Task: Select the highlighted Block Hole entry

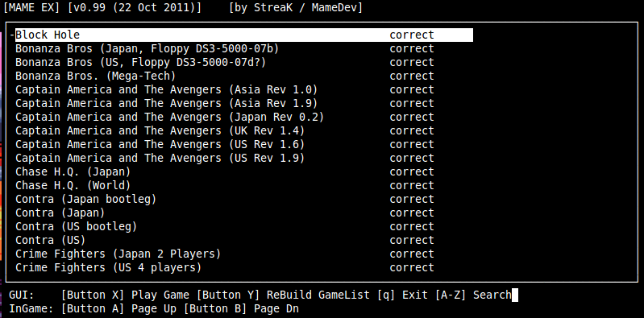Action: pyautogui.click(x=244, y=35)
